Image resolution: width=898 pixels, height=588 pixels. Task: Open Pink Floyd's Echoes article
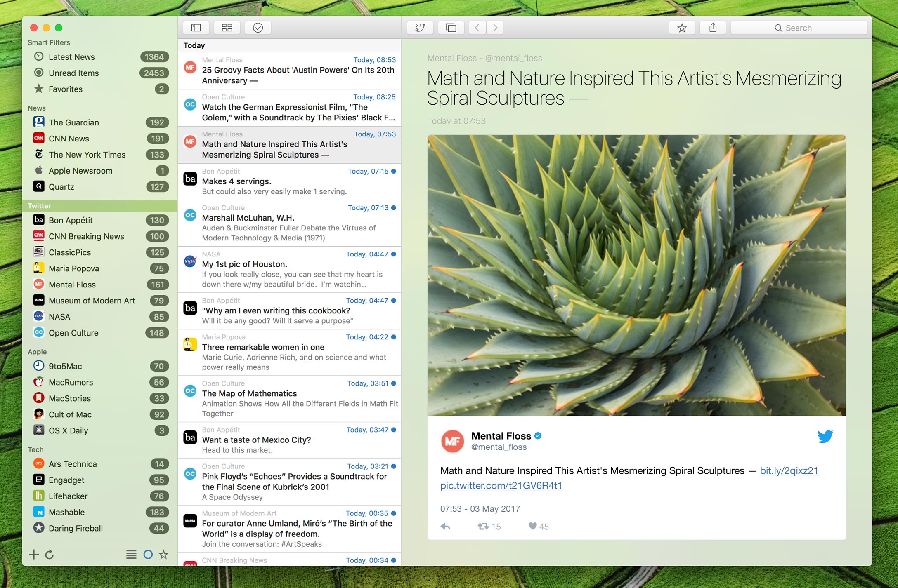[289, 482]
